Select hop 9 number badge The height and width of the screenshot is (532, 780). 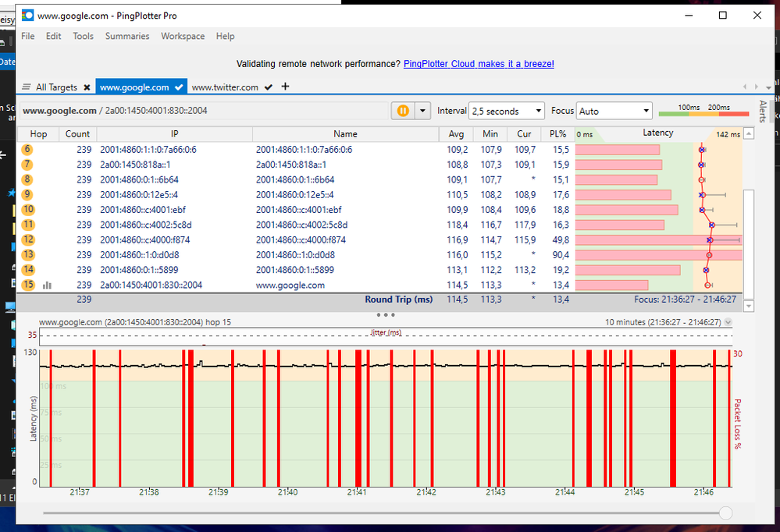(x=27, y=194)
